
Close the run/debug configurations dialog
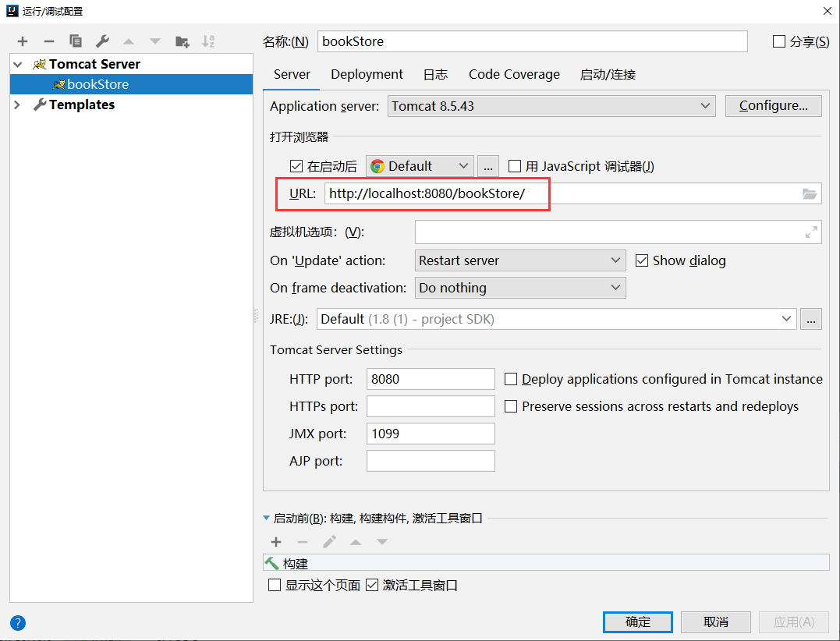pyautogui.click(x=828, y=11)
